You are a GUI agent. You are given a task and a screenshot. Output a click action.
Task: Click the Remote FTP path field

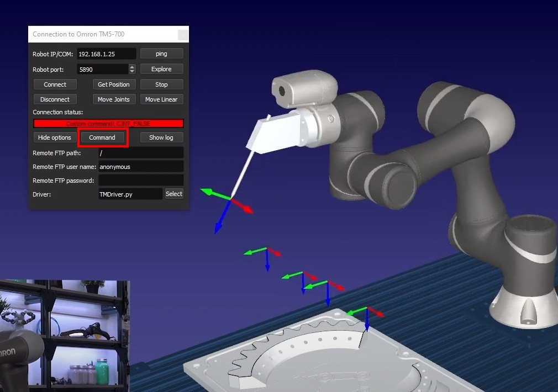click(140, 152)
